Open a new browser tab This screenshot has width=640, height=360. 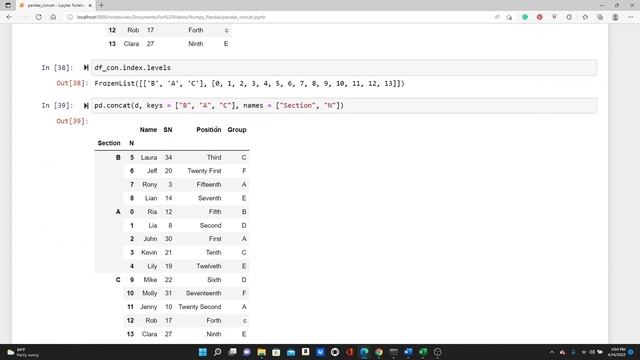click(x=101, y=5)
